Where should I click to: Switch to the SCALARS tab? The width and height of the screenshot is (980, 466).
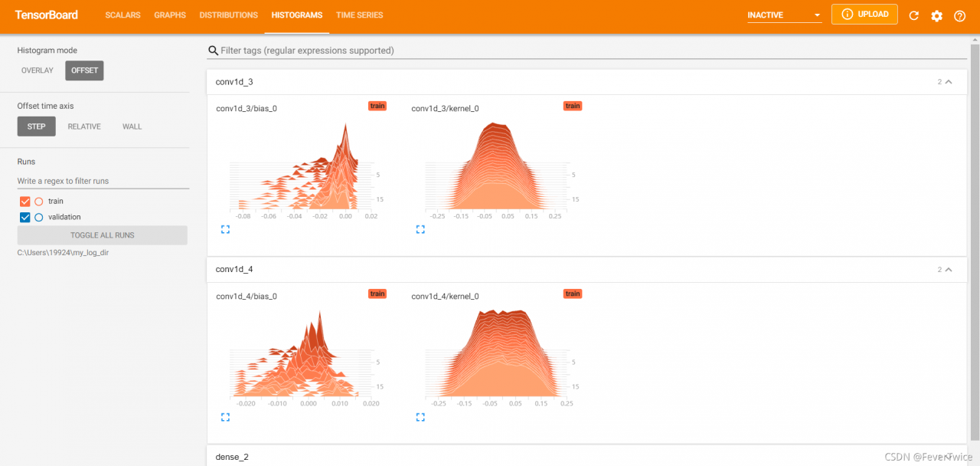[x=122, y=15]
